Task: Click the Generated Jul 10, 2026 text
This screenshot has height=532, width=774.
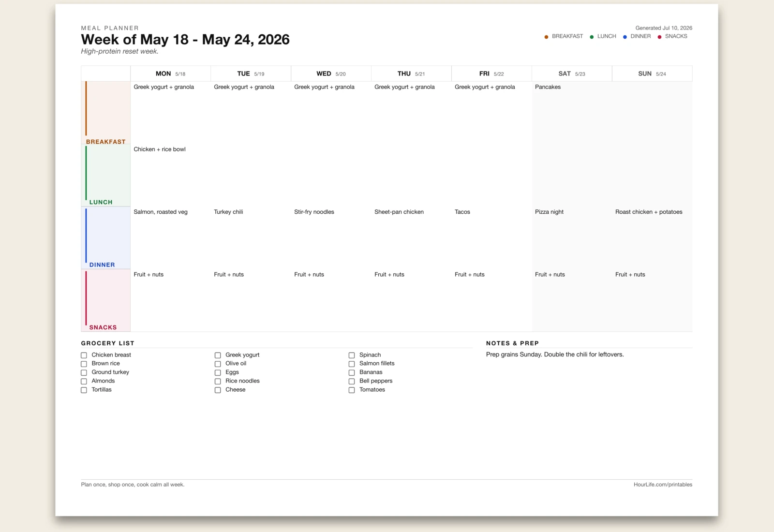Action: 664,28
